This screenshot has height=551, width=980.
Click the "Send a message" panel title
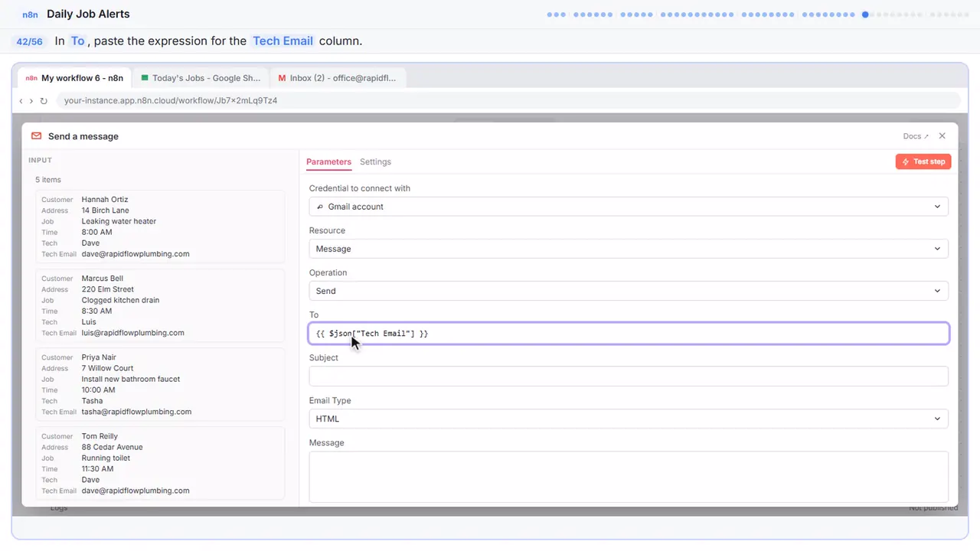[83, 136]
